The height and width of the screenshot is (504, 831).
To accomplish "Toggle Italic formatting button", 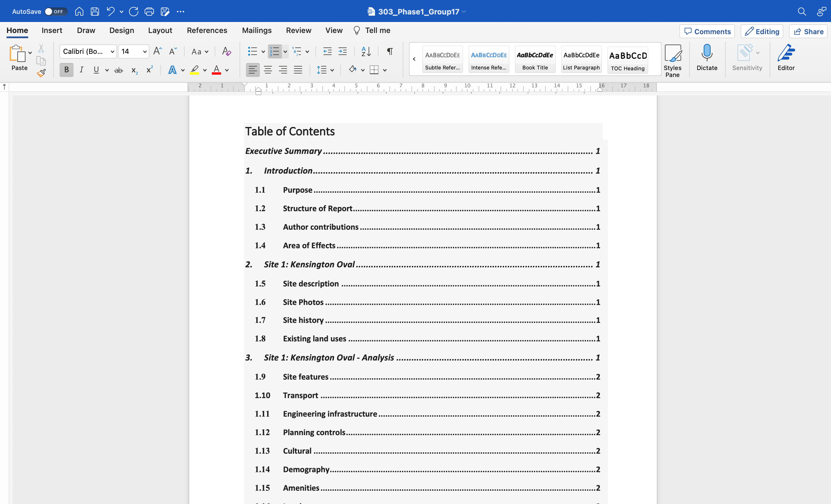I will [x=81, y=70].
